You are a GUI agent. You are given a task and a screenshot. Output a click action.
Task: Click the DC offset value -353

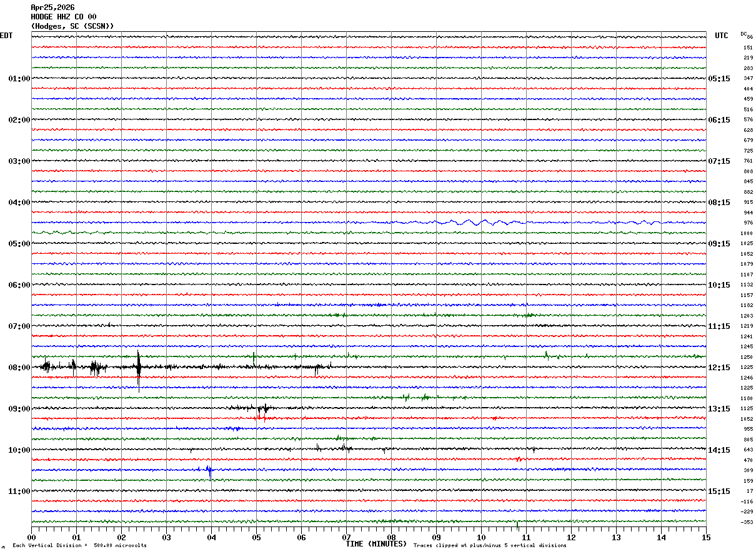click(747, 522)
